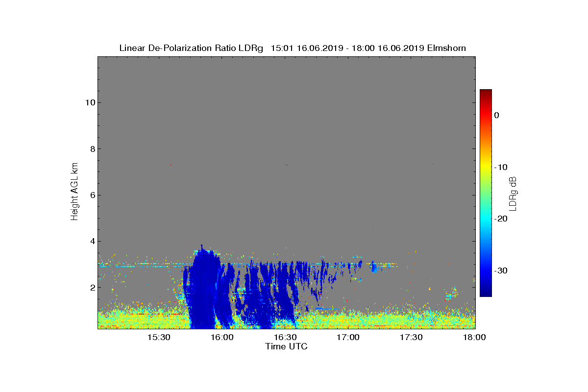Click the 'Height AGL km' axis label

74,193
